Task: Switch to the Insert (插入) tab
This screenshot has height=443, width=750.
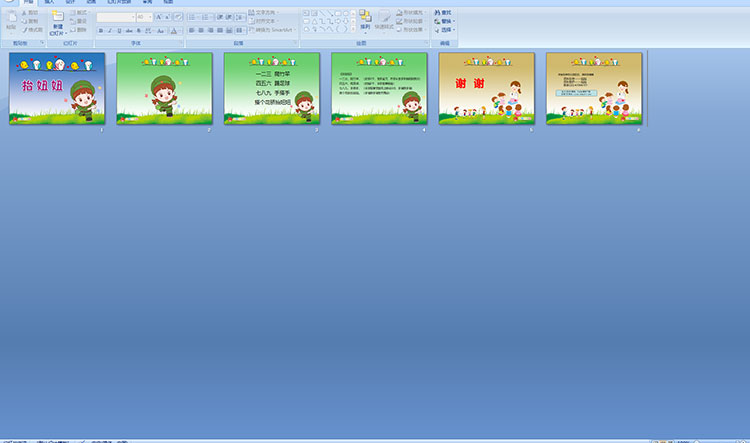Action: tap(50, 3)
